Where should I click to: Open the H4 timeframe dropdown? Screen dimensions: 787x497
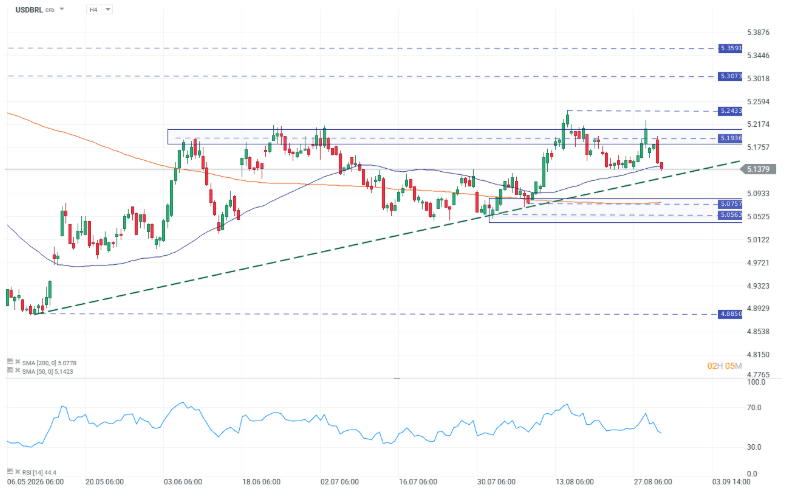click(99, 10)
